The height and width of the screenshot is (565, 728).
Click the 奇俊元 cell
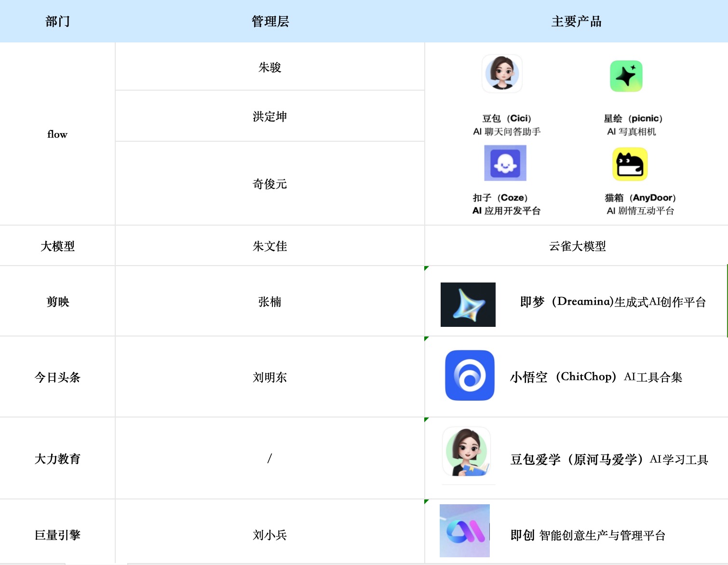coord(270,184)
